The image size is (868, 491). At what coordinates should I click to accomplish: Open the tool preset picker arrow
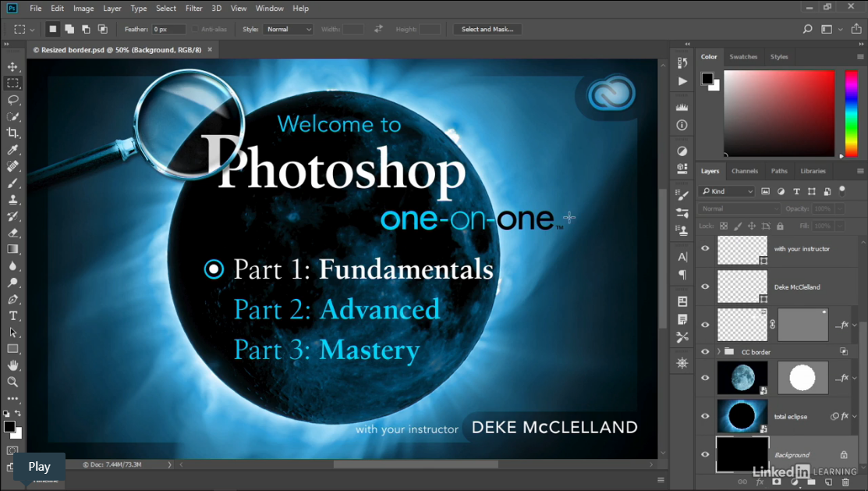(32, 30)
